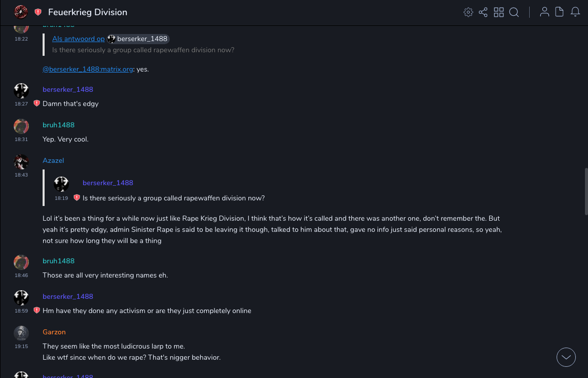Click red shield icon at 18:59 message
Screen dimensions: 588x378
[36, 311]
